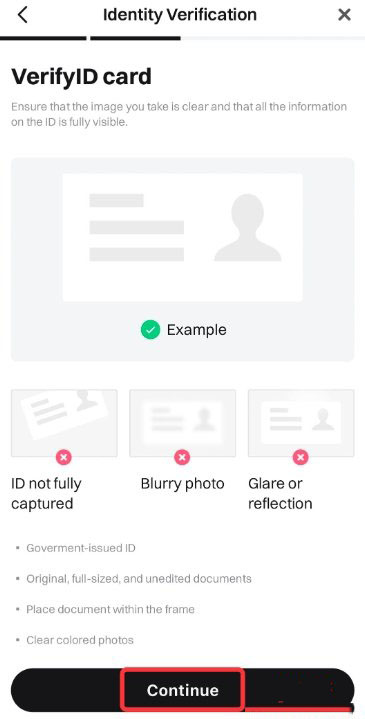
Task: Click the first progress bar segment
Action: coord(43,38)
